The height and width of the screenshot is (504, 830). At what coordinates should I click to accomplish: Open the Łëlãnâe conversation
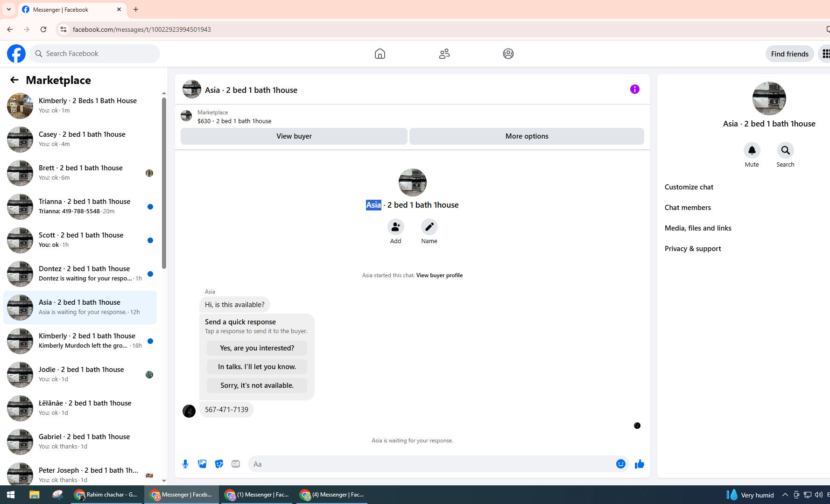80,408
